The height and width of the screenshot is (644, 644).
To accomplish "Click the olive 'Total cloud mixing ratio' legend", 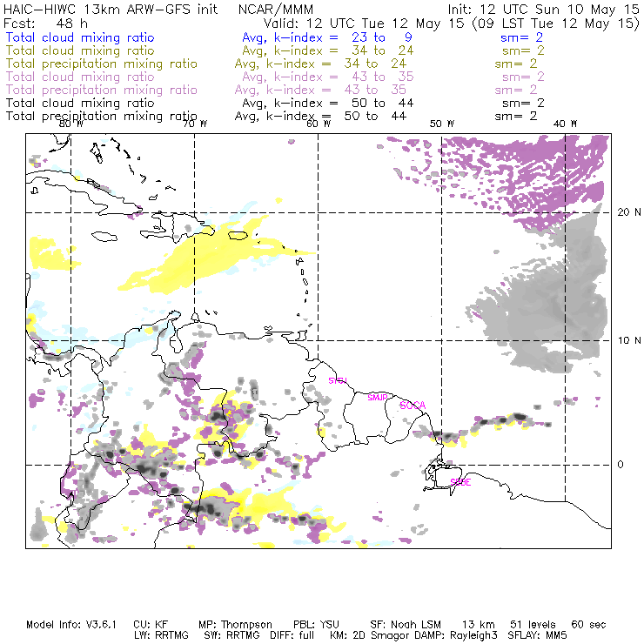I will pyautogui.click(x=80, y=50).
